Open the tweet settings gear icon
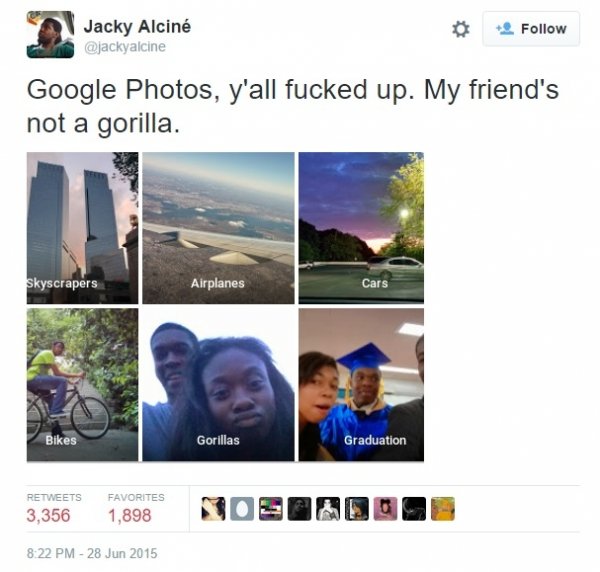 pos(460,29)
